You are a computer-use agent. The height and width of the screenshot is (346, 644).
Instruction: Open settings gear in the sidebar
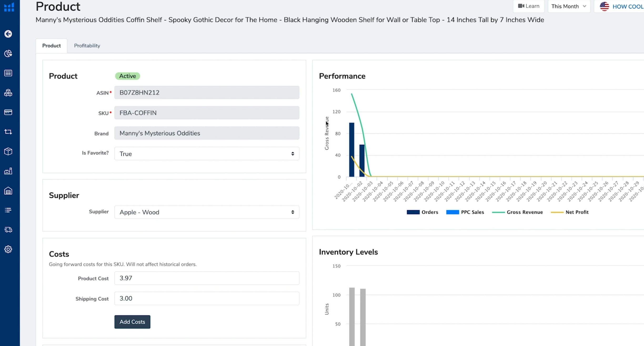point(8,249)
